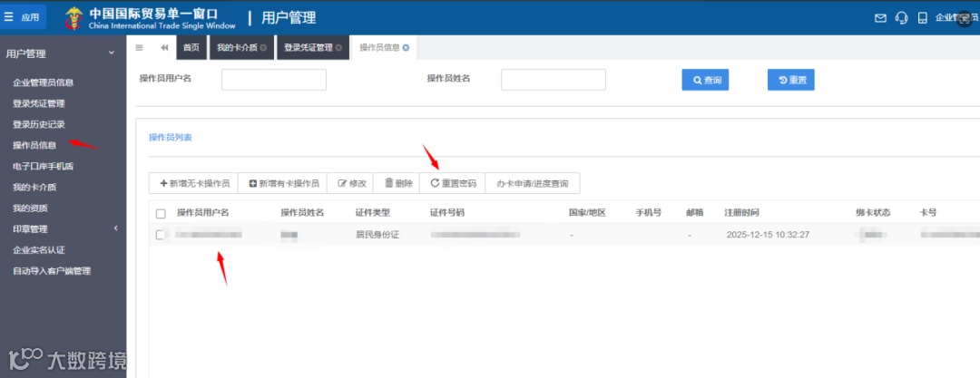Click the headset customer service icon
This screenshot has width=980, height=378.
[901, 18]
